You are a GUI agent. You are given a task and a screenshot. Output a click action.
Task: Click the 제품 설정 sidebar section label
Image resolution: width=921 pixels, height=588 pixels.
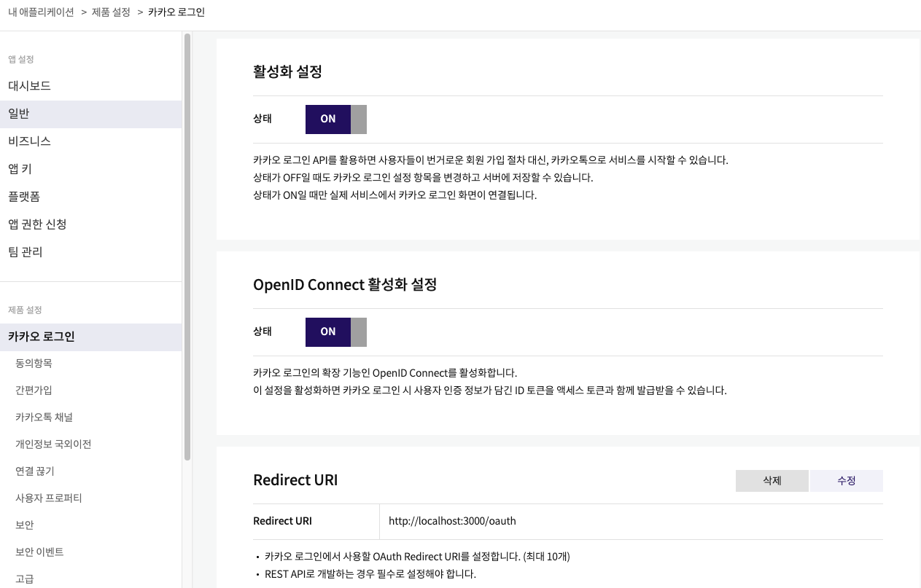click(25, 310)
